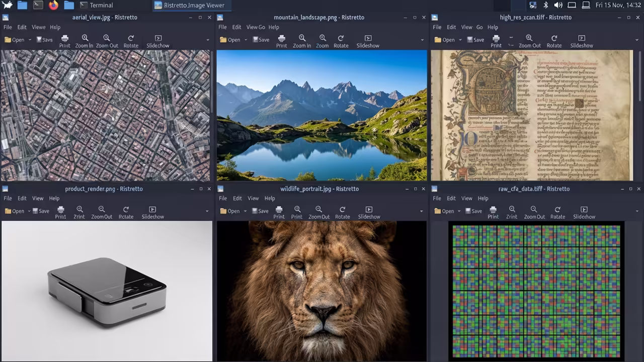Viewport: 644px width, 362px height.
Task: Start Slideshow in the aerial_view.jpg window
Action: coord(158,41)
